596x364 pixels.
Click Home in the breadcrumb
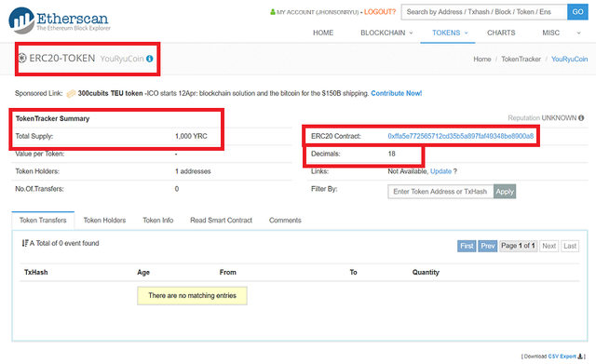click(482, 59)
